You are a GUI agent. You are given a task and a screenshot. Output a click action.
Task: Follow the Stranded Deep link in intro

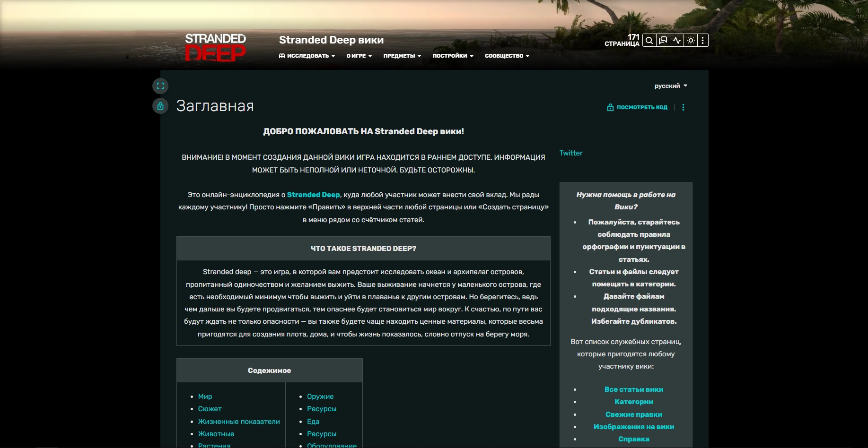click(x=314, y=195)
